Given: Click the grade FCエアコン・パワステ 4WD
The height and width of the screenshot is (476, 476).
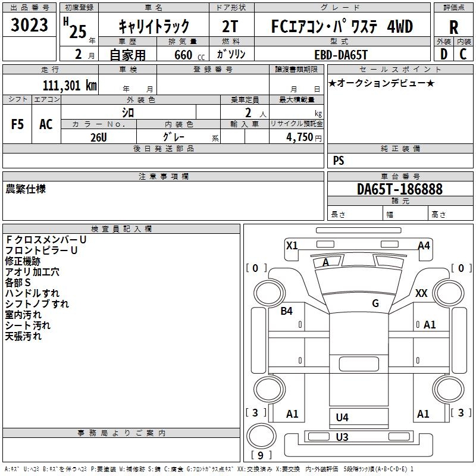Looking at the screenshot, I should point(342,26).
